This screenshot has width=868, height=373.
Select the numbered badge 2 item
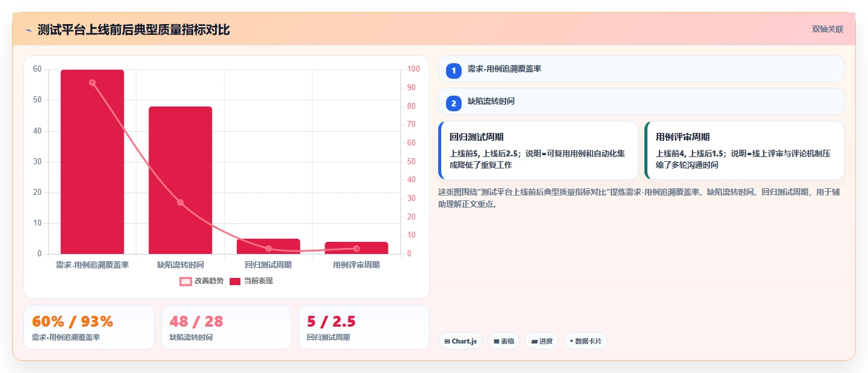point(454,103)
